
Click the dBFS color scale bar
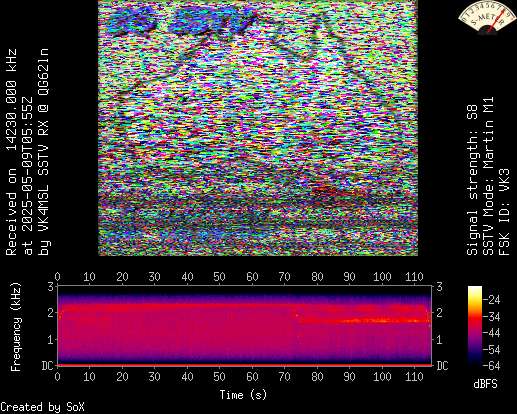tap(475, 326)
